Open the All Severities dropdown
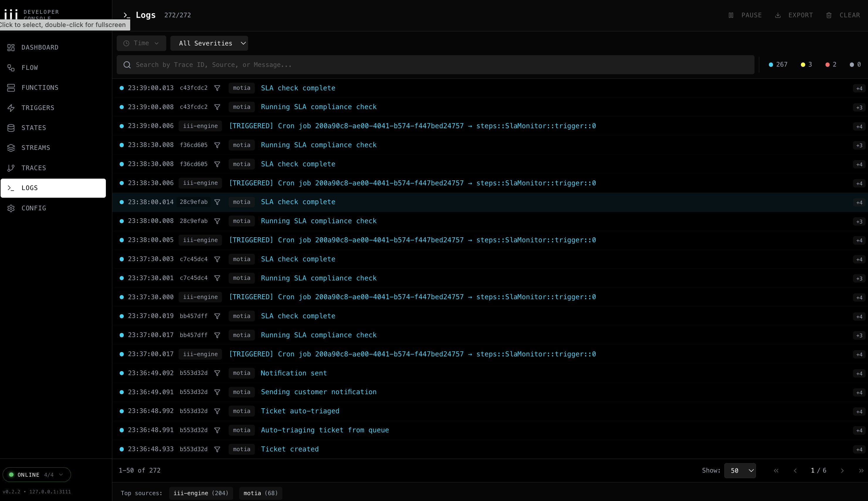 coord(209,43)
